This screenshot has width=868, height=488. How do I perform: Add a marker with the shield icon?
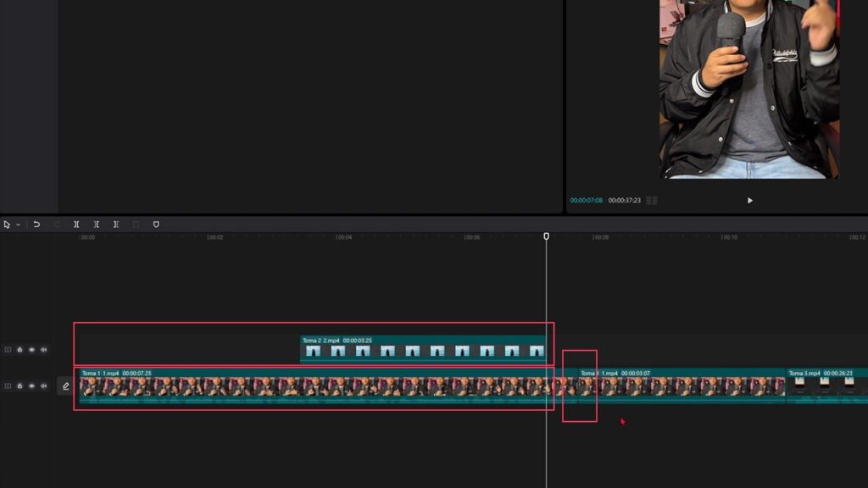[x=156, y=224]
